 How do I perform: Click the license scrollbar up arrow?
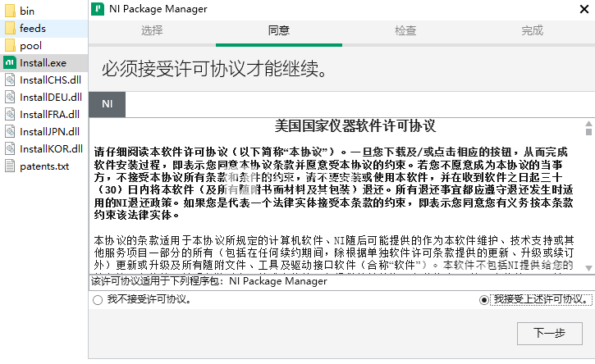(588, 124)
